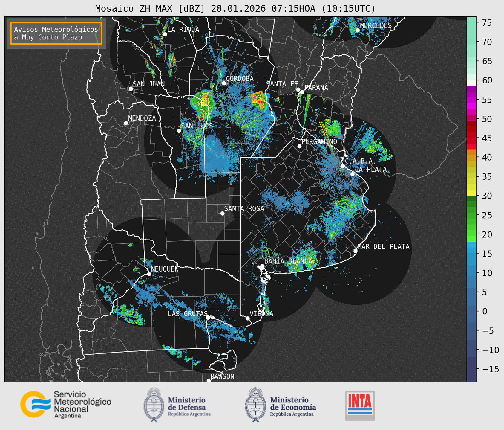Image resolution: width=504 pixels, height=430 pixels.
Task: Click the Neuquén city marker dot
Action: click(x=149, y=274)
